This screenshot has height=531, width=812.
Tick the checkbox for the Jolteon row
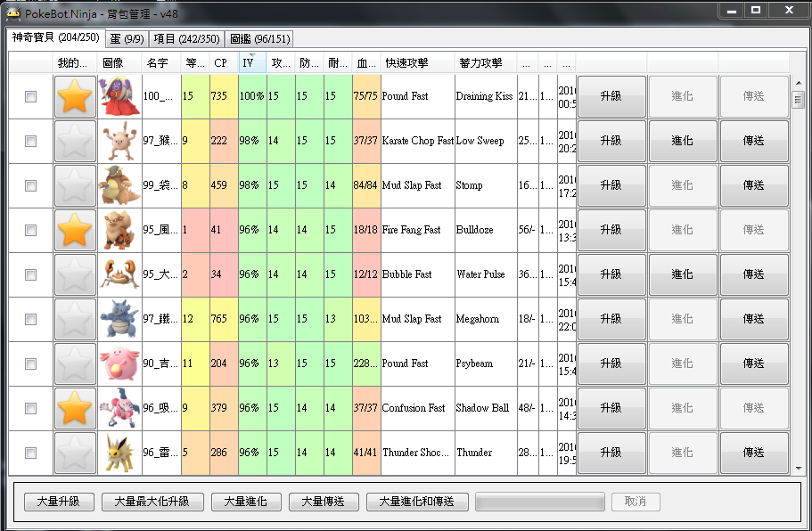[x=31, y=453]
